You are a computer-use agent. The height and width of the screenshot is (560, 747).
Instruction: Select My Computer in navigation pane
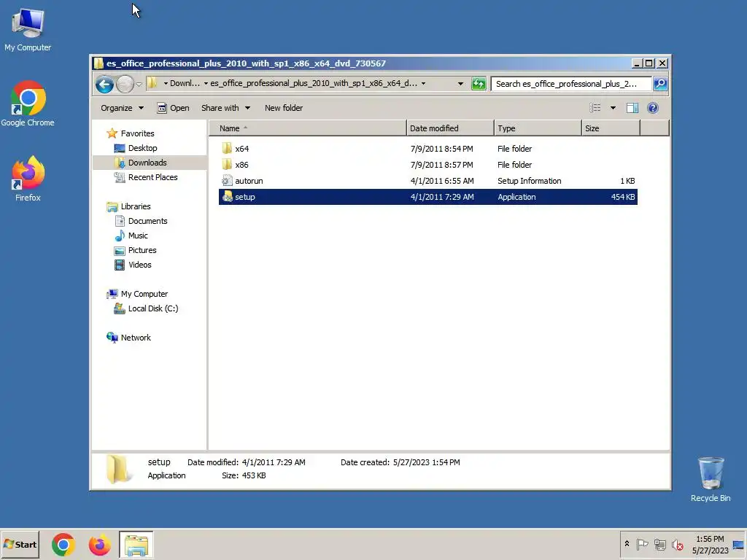144,294
